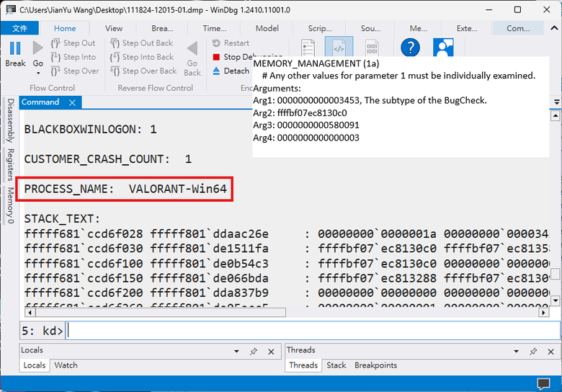Click the Go play icon
The height and width of the screenshot is (392, 562).
(x=37, y=48)
